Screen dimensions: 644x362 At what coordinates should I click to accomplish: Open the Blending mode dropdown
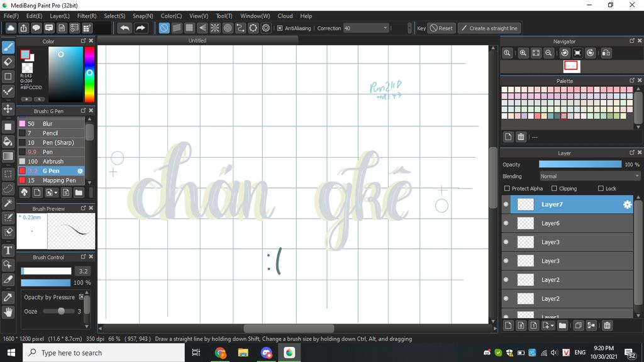[590, 176]
